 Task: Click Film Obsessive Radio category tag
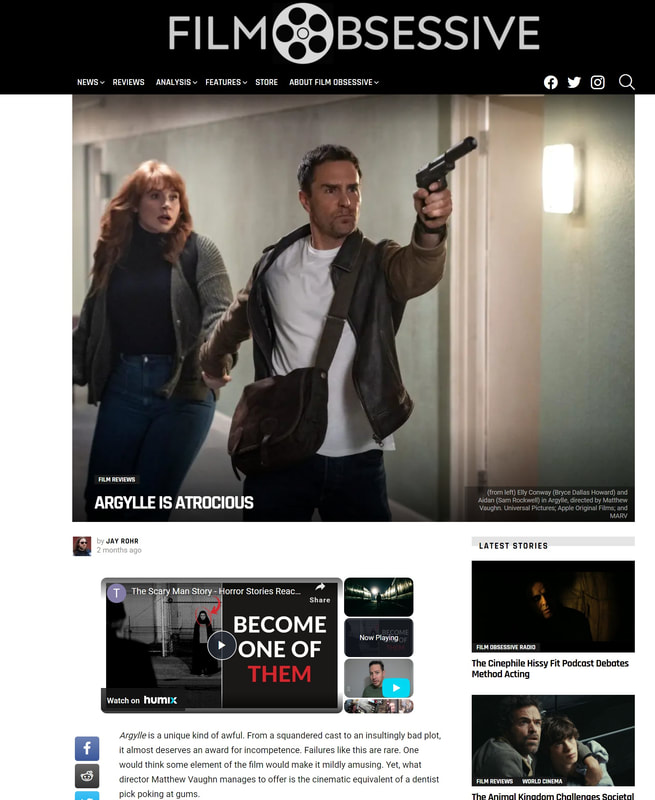(x=506, y=647)
